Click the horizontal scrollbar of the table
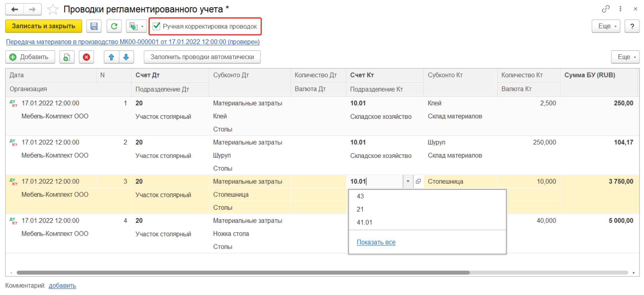 click(x=243, y=273)
